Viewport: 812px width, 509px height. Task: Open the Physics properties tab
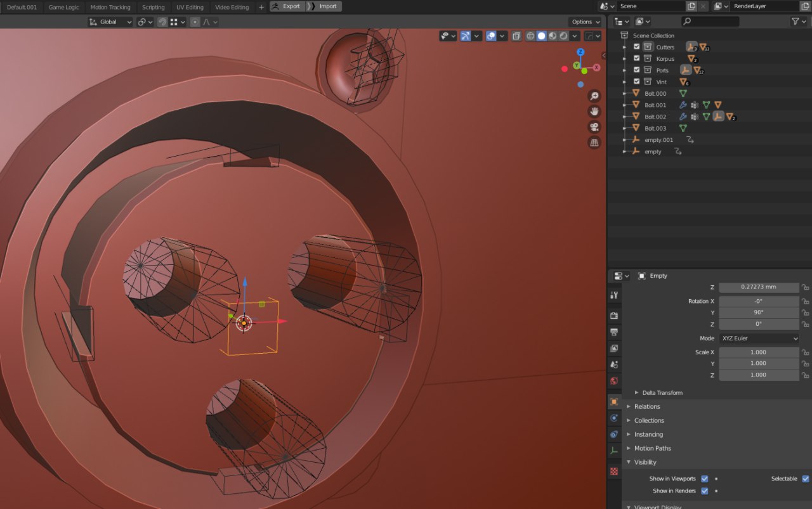(613, 418)
